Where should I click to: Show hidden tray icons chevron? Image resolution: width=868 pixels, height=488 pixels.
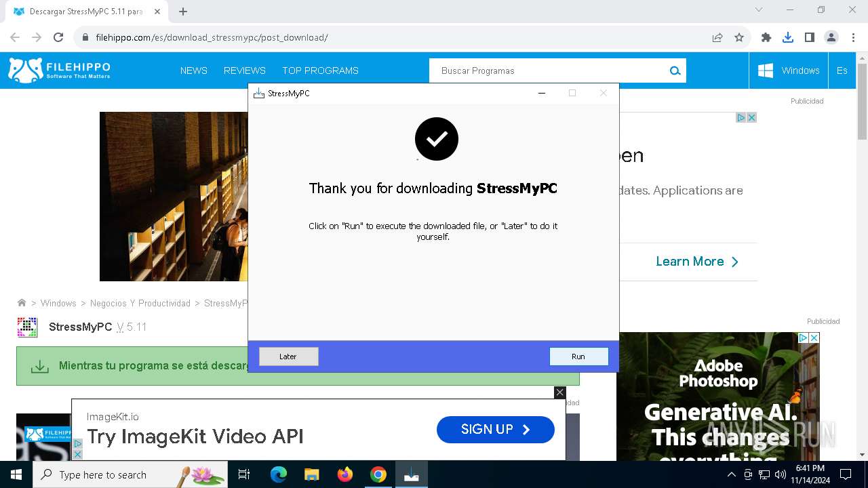[x=731, y=474]
